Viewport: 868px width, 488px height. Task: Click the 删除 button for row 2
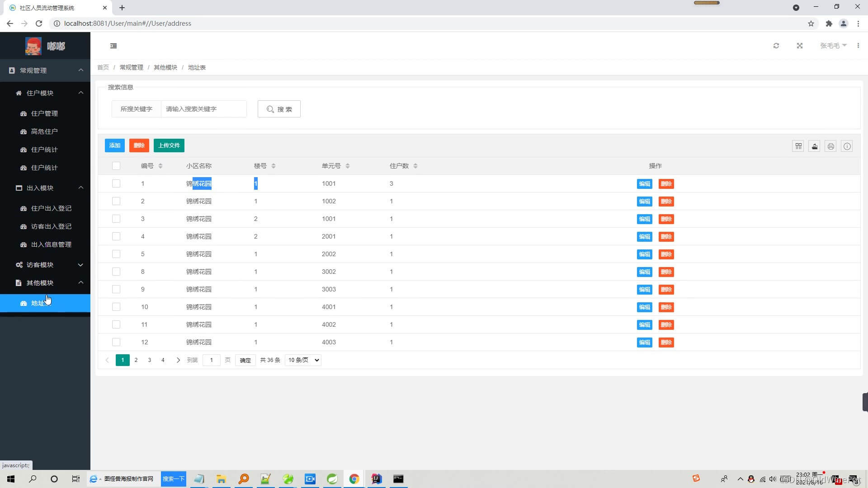[666, 201]
